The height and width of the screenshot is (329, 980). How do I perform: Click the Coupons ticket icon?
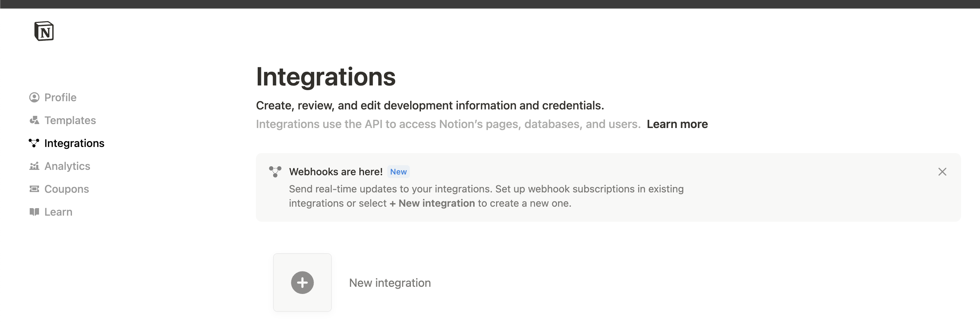pyautogui.click(x=34, y=189)
